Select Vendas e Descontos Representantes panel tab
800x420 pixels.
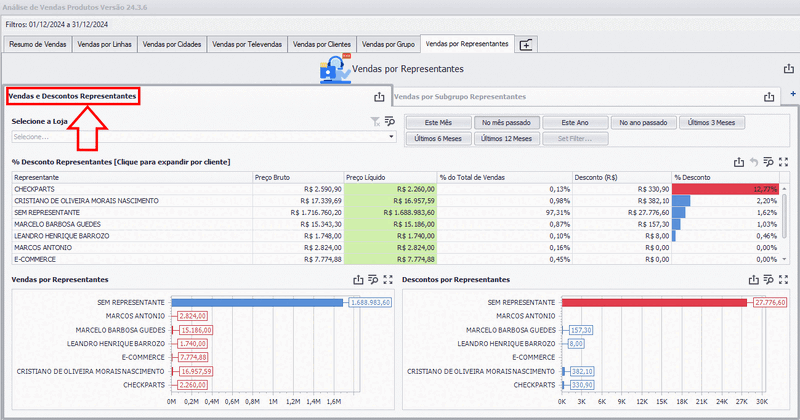tap(72, 96)
